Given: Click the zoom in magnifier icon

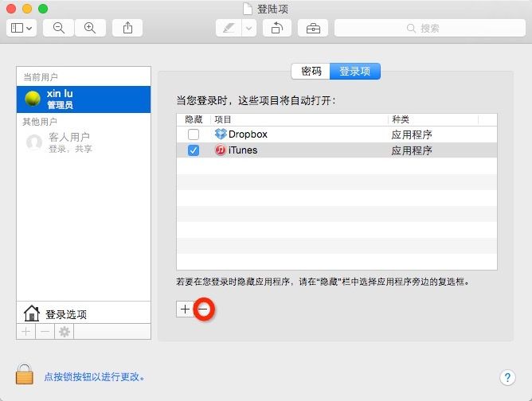Looking at the screenshot, I should pos(89,28).
